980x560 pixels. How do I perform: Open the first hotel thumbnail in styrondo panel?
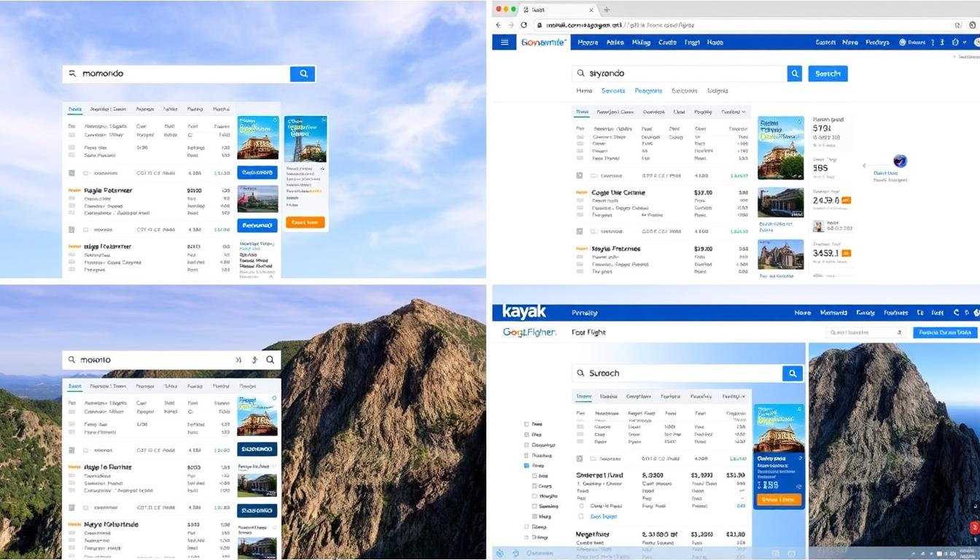click(x=780, y=148)
